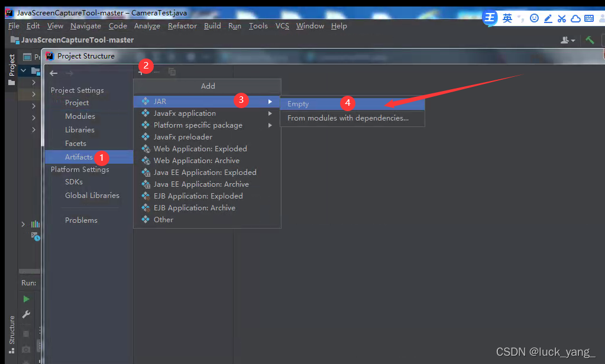Screen dimensions: 605x364
Task: Select Project under Project Settings
Action: tap(77, 103)
